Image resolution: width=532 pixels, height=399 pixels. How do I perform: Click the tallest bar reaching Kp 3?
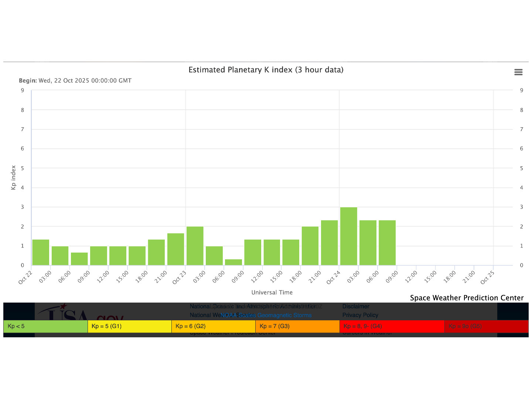(348, 236)
